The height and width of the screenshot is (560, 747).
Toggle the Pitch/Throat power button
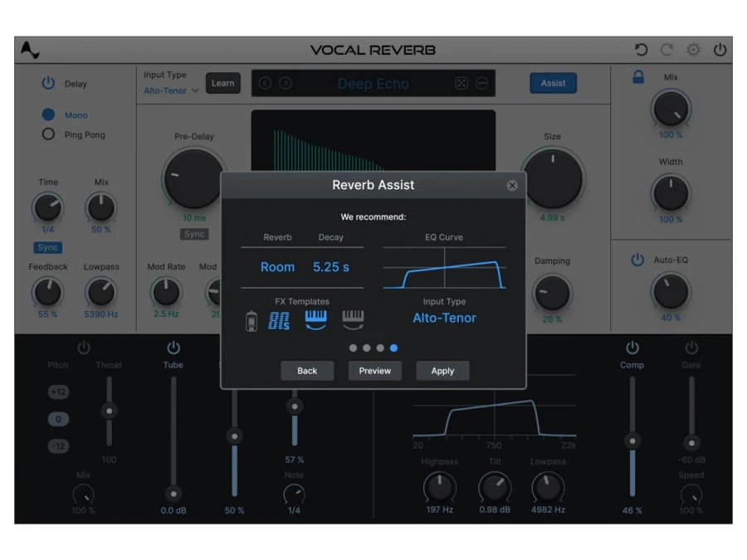84,348
